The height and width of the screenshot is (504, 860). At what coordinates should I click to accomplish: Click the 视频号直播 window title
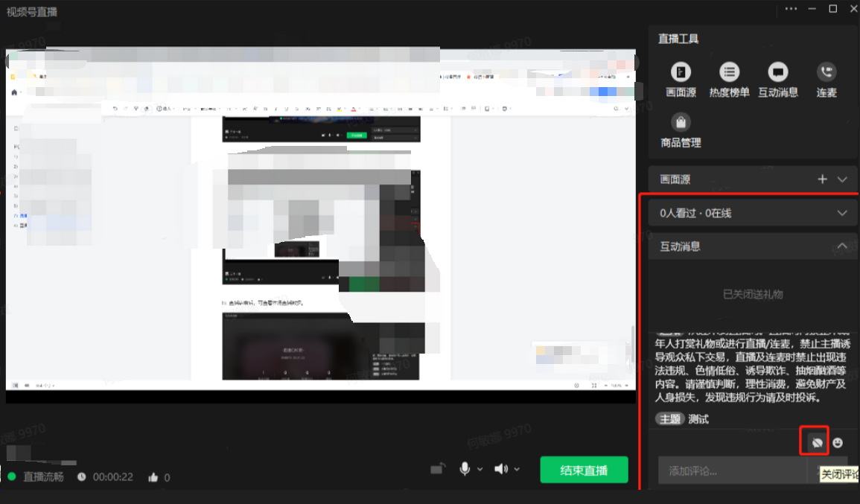(x=31, y=11)
